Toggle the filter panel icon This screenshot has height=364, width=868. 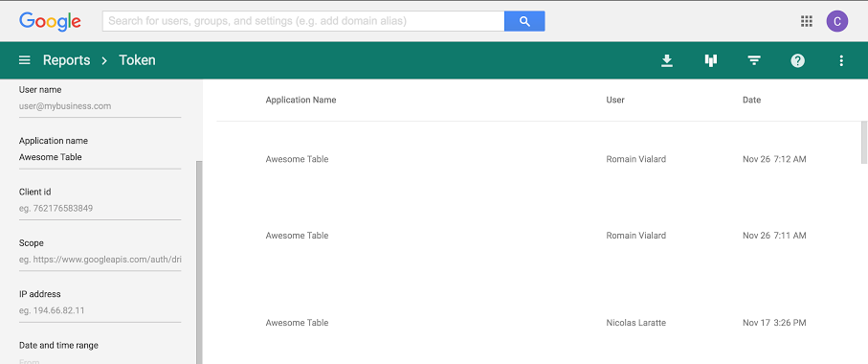coord(753,60)
